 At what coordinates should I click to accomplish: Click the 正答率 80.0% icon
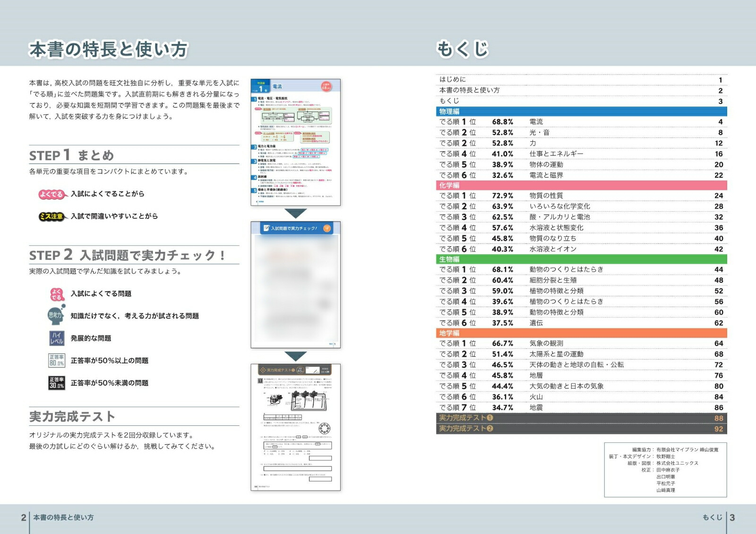pyautogui.click(x=57, y=361)
